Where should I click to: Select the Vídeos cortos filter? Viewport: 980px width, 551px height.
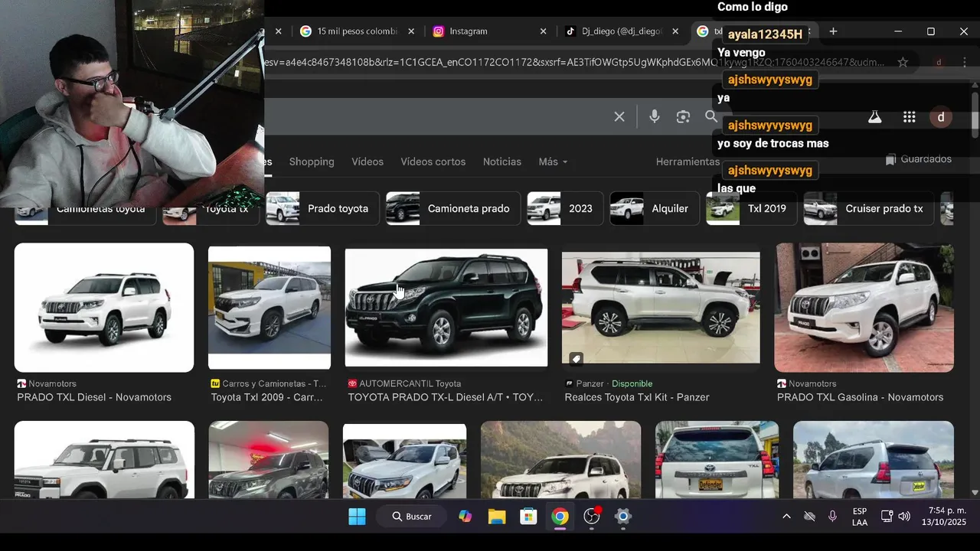[433, 161]
